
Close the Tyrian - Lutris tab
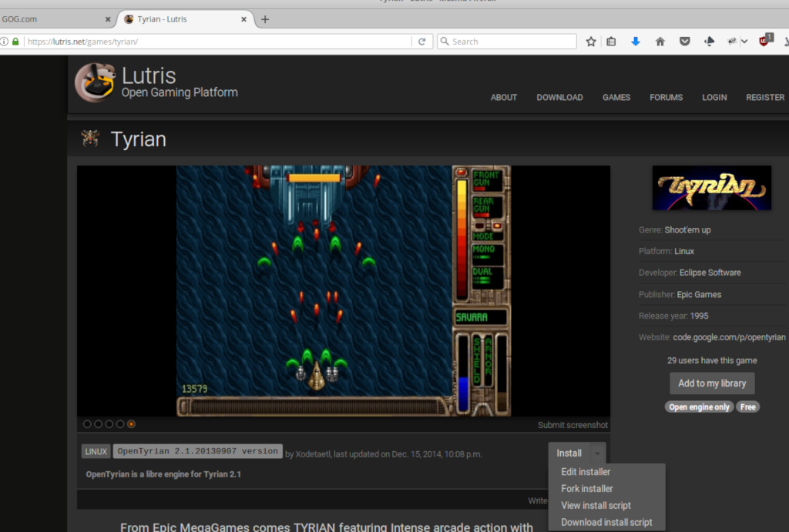(x=243, y=19)
